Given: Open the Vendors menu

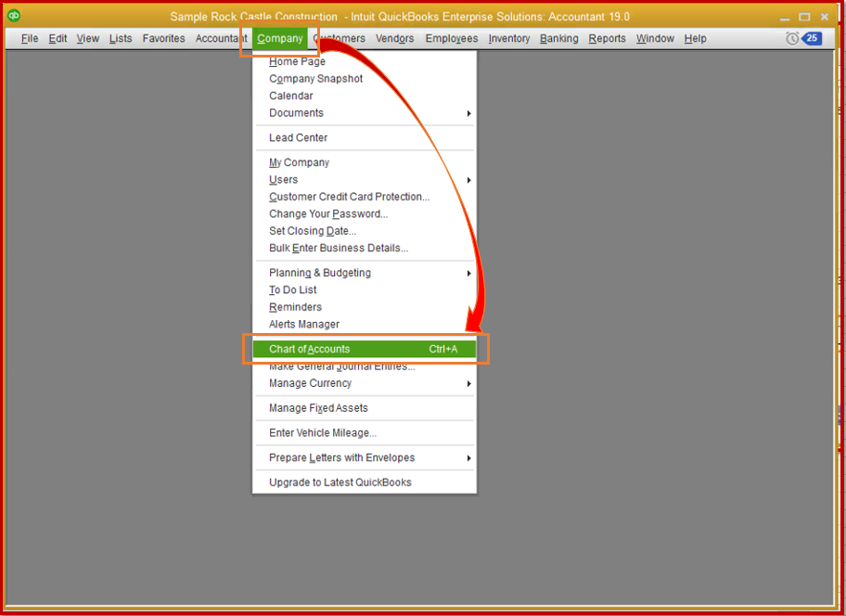Looking at the screenshot, I should pos(394,38).
